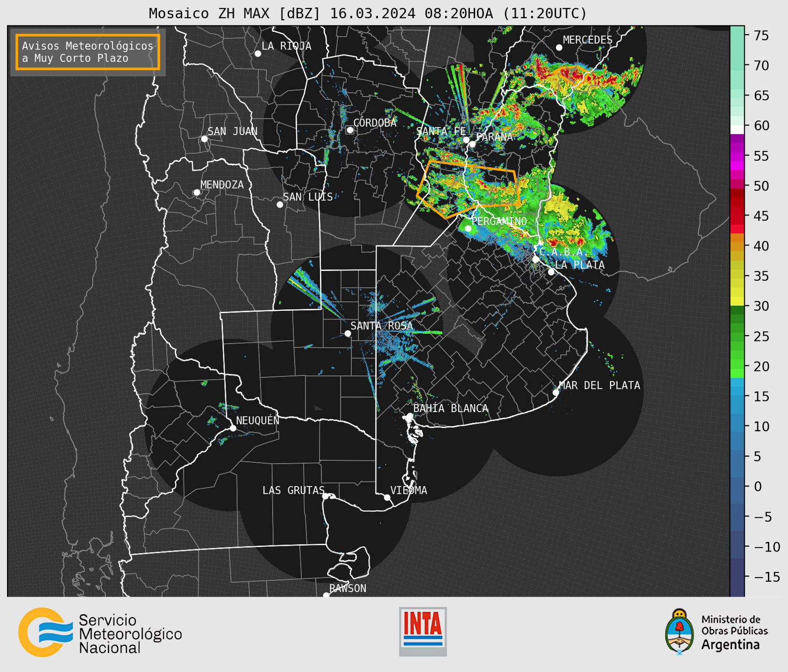Click the Pergamino city marker dot
Viewport: 788px width, 672px height.
(x=468, y=228)
